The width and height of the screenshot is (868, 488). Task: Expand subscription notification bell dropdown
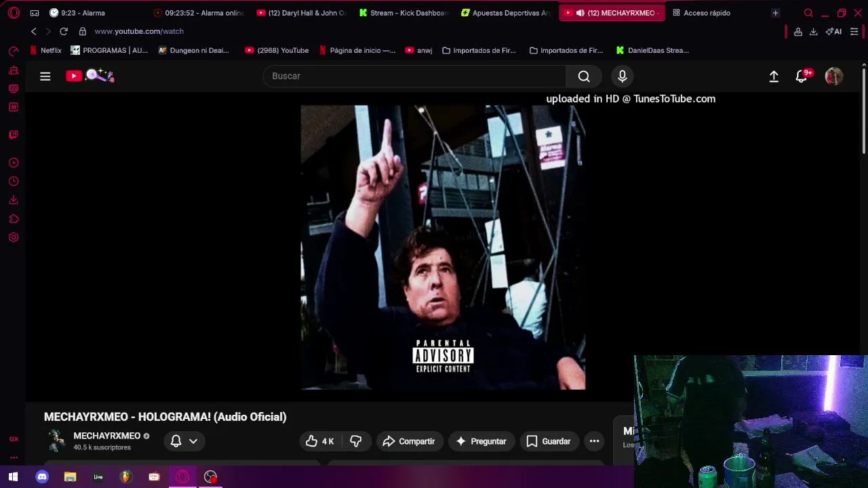[184, 441]
